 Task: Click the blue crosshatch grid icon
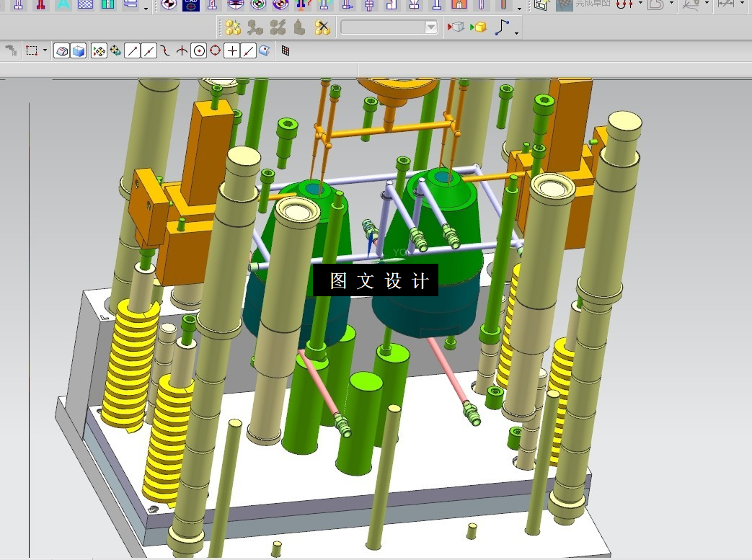pyautogui.click(x=85, y=4)
